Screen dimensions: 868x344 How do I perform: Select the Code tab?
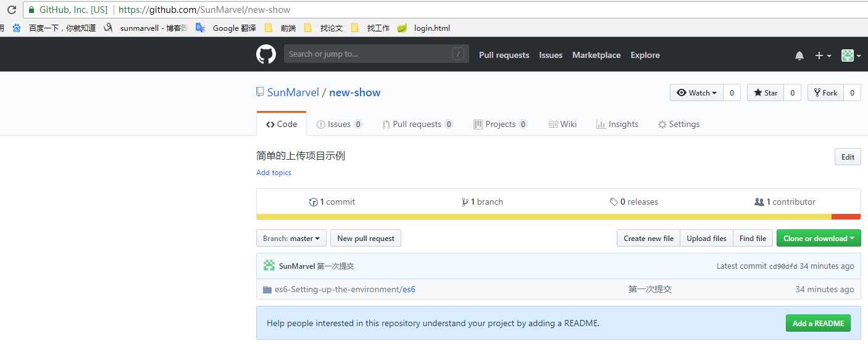(282, 124)
